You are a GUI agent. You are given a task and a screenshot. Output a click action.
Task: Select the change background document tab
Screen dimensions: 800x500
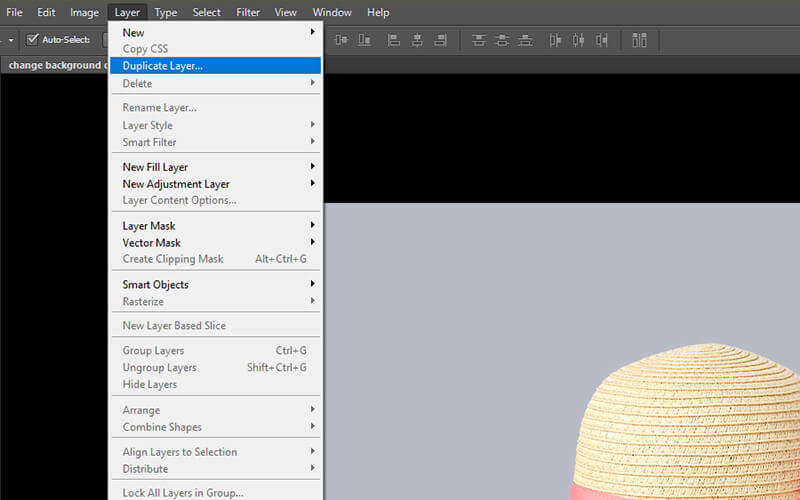[x=55, y=65]
